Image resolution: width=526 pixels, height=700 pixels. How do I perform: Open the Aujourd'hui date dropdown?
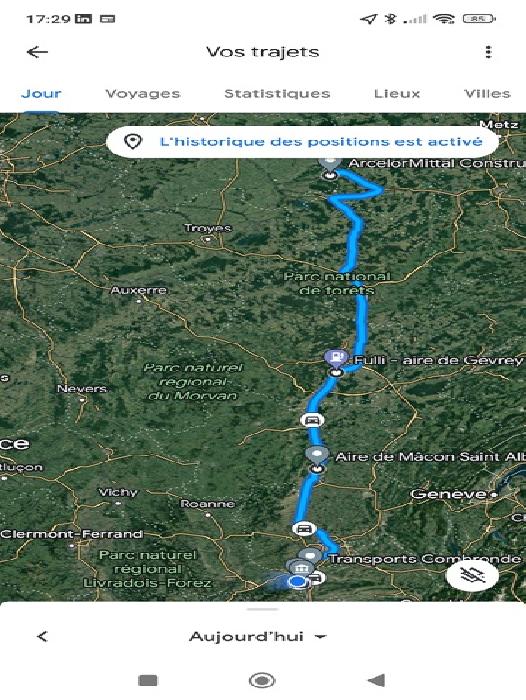[x=258, y=637]
